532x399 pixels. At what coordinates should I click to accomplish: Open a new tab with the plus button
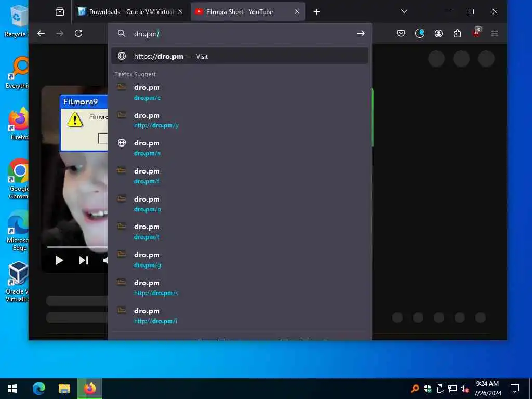(316, 12)
